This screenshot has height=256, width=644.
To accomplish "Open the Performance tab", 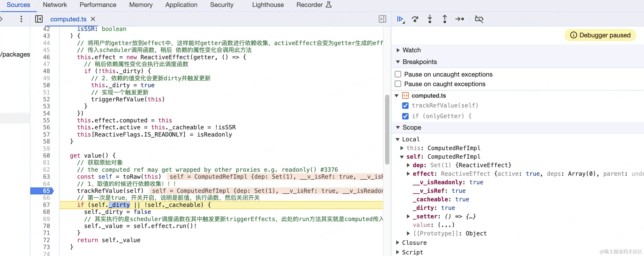I will 98,5.
